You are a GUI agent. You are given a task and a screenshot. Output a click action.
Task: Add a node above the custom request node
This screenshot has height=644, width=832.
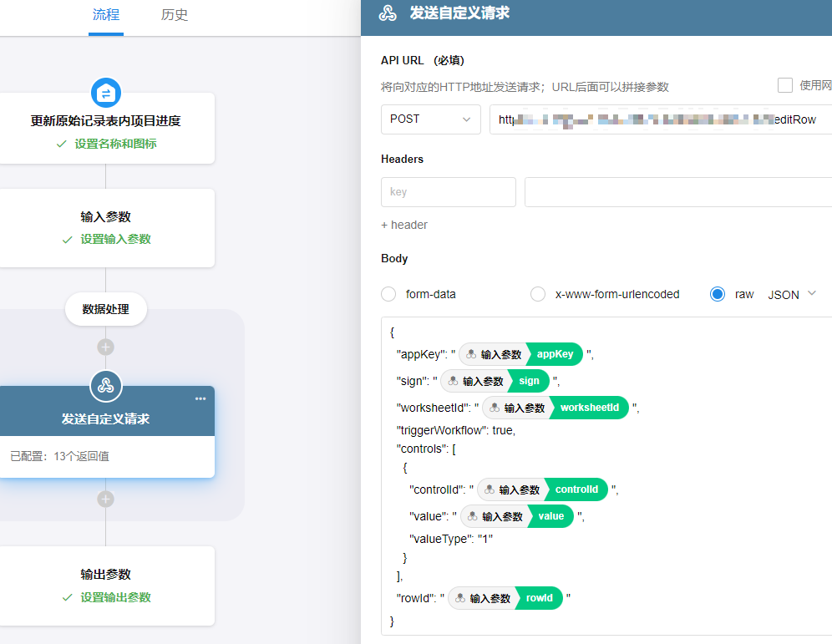click(x=105, y=347)
